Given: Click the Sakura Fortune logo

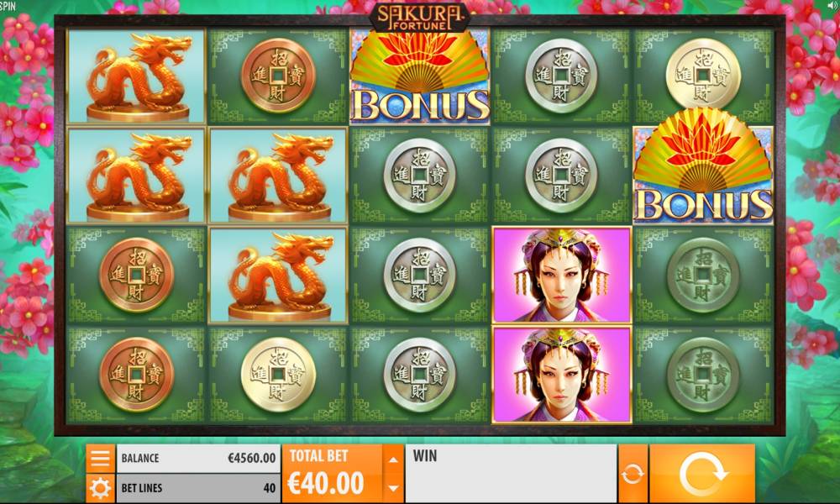Looking at the screenshot, I should [419, 18].
